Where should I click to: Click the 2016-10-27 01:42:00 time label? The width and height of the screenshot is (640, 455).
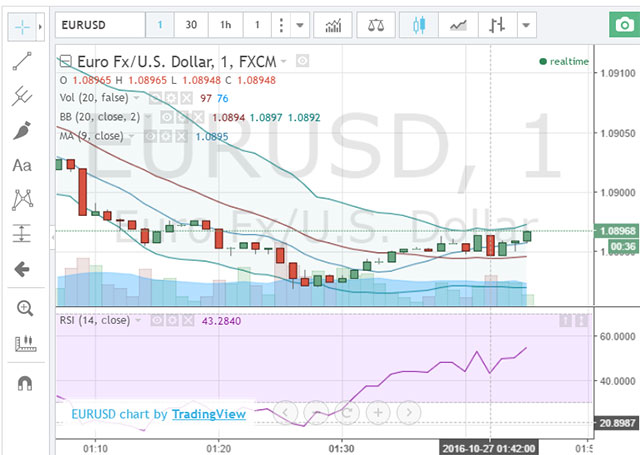pos(489,448)
